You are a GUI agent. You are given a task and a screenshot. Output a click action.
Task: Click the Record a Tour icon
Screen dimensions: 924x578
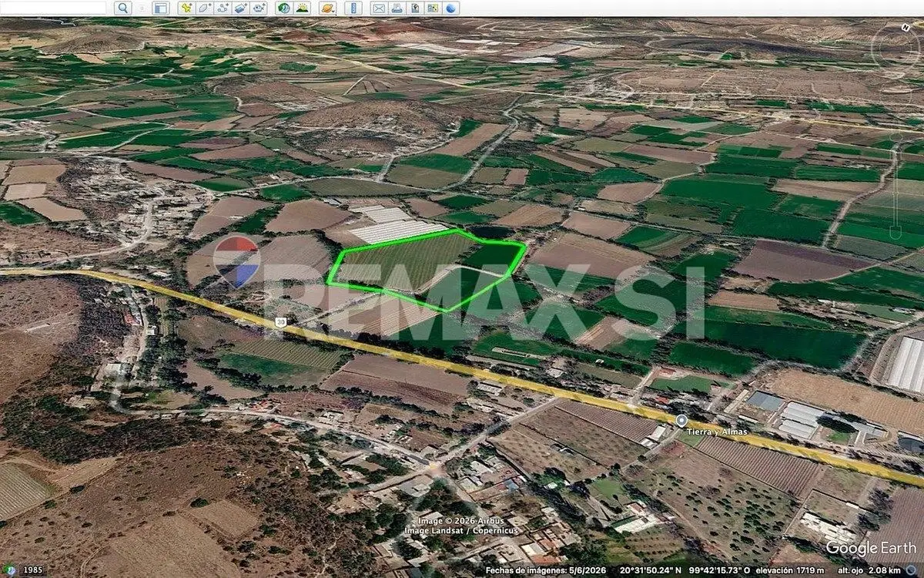259,8
